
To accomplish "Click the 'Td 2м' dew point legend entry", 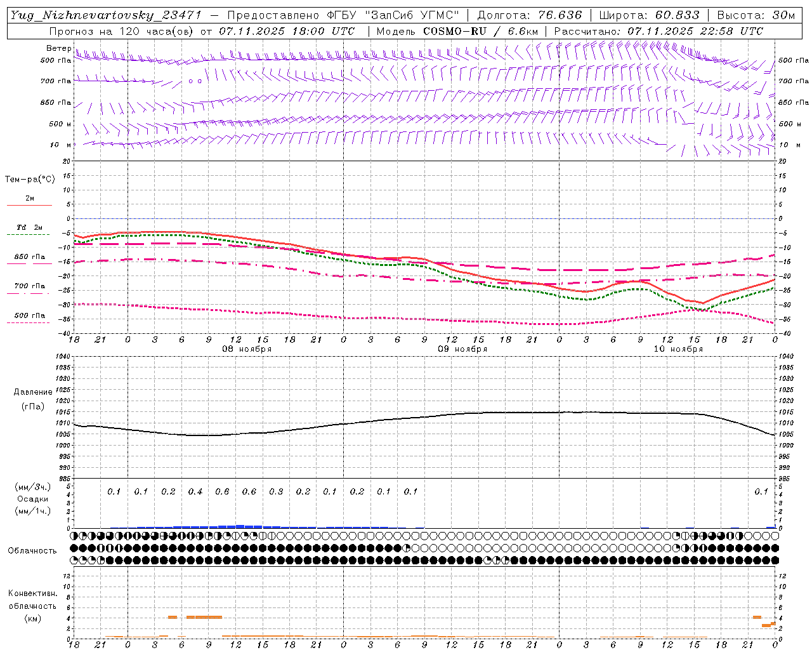I will coord(30,227).
